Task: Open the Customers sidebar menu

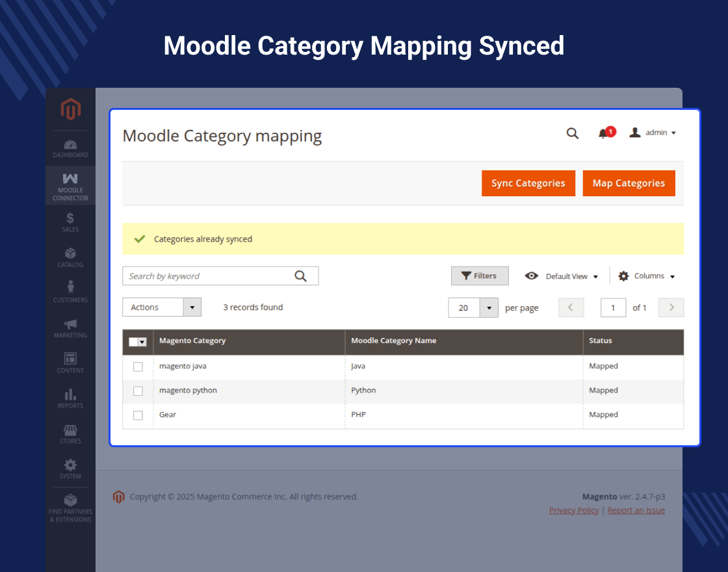Action: pyautogui.click(x=70, y=292)
